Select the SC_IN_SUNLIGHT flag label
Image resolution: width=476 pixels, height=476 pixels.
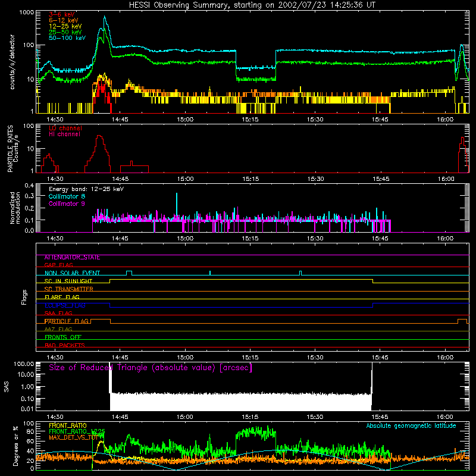pyautogui.click(x=68, y=281)
